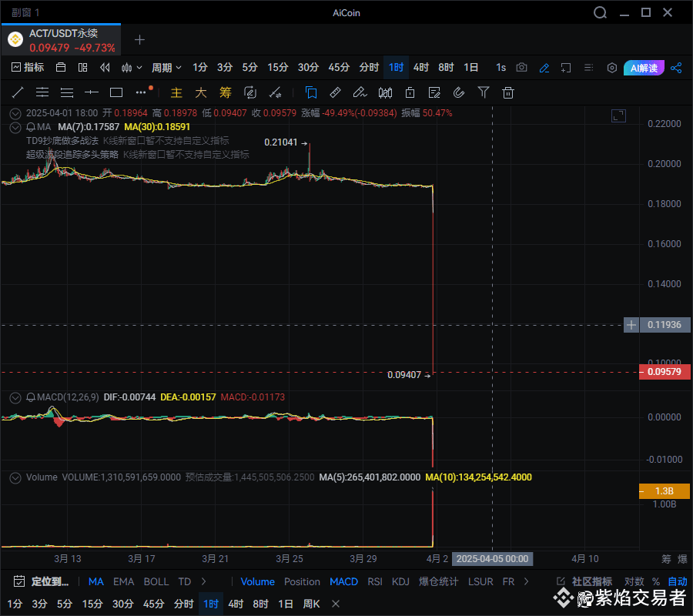This screenshot has width=693, height=616.
Task: Collapse the MACD indicator panel
Action: (15, 398)
